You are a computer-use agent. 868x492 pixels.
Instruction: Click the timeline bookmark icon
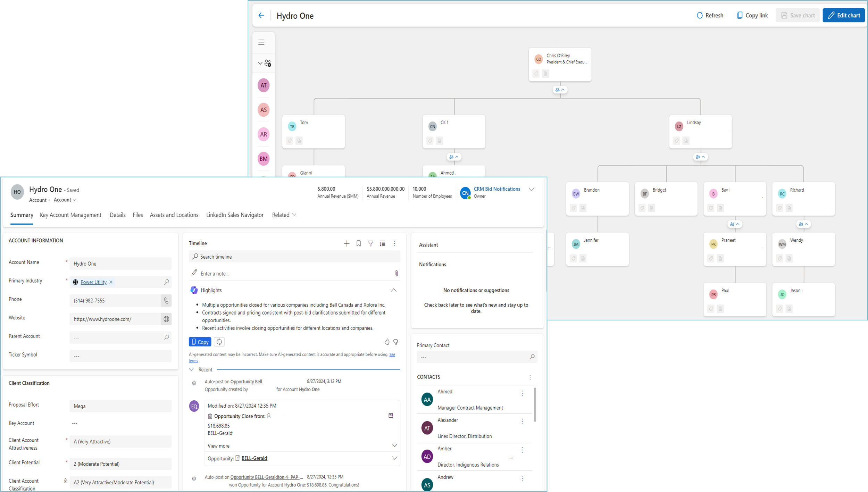tap(359, 244)
